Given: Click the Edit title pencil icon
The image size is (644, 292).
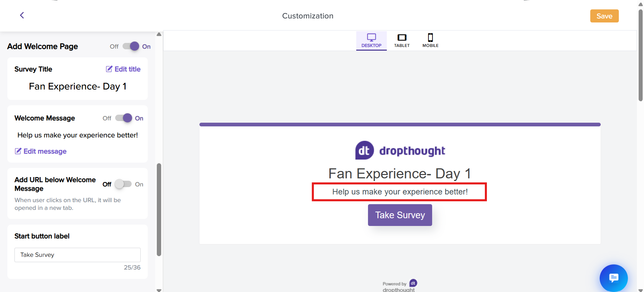Looking at the screenshot, I should [109, 69].
